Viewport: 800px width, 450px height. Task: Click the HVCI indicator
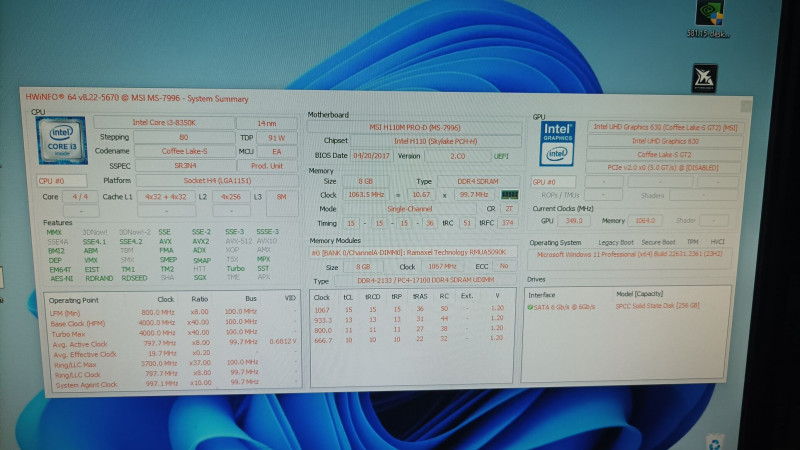717,242
